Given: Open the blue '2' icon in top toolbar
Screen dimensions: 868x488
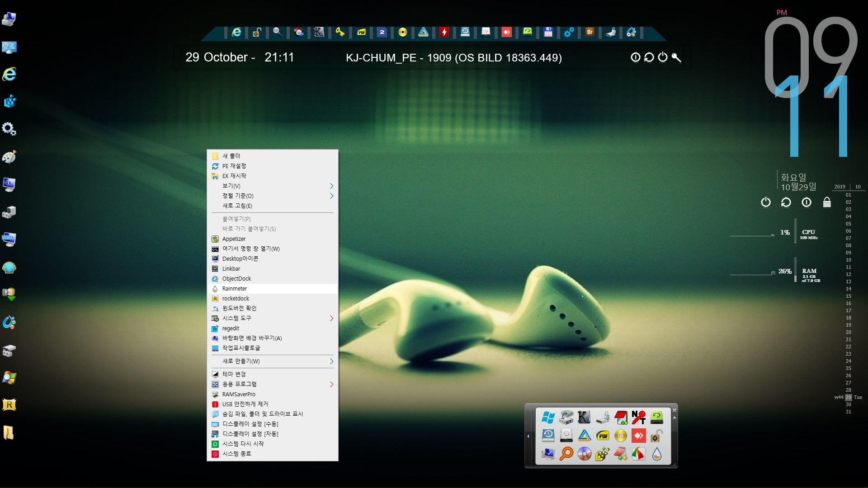Looking at the screenshot, I should pos(382,32).
